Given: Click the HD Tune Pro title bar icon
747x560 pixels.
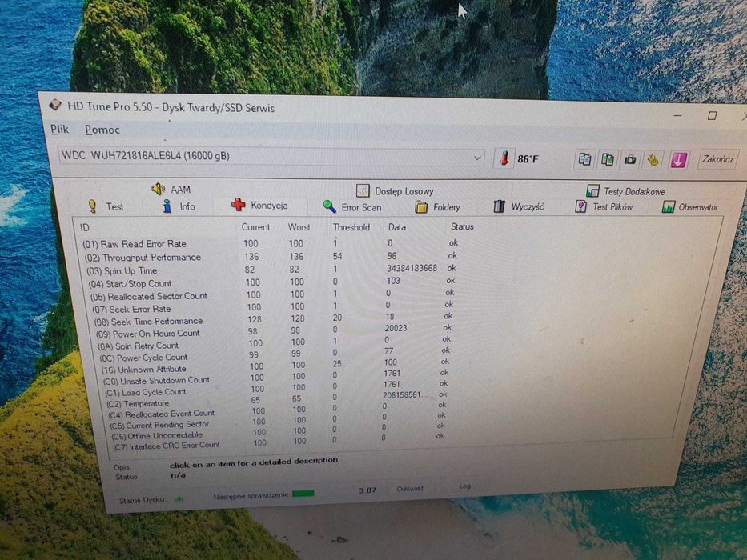Looking at the screenshot, I should [x=55, y=105].
